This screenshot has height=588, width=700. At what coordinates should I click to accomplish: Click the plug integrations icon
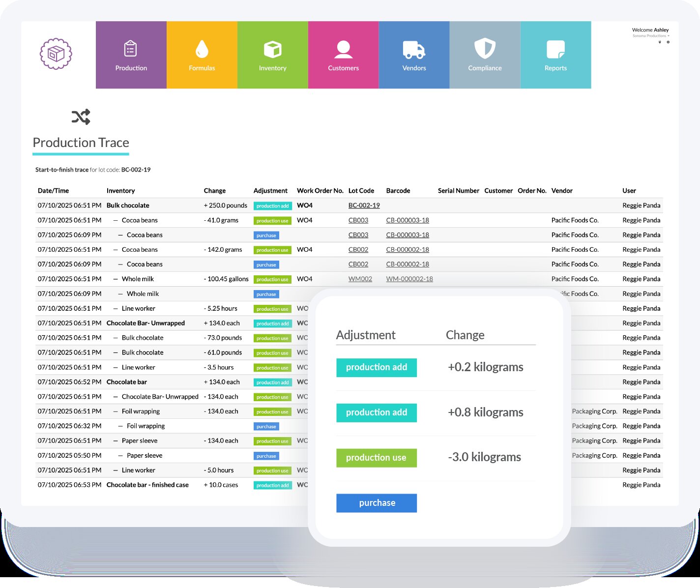[x=660, y=42]
